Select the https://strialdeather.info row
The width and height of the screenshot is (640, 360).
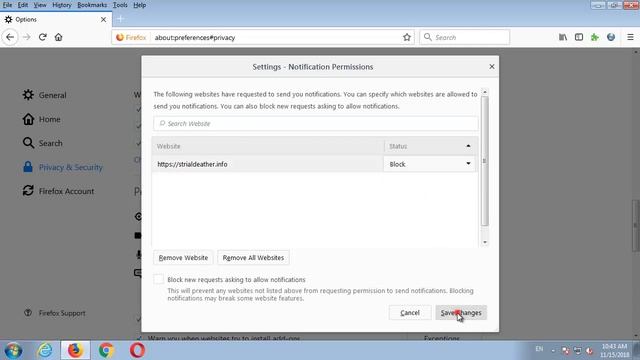(x=268, y=164)
